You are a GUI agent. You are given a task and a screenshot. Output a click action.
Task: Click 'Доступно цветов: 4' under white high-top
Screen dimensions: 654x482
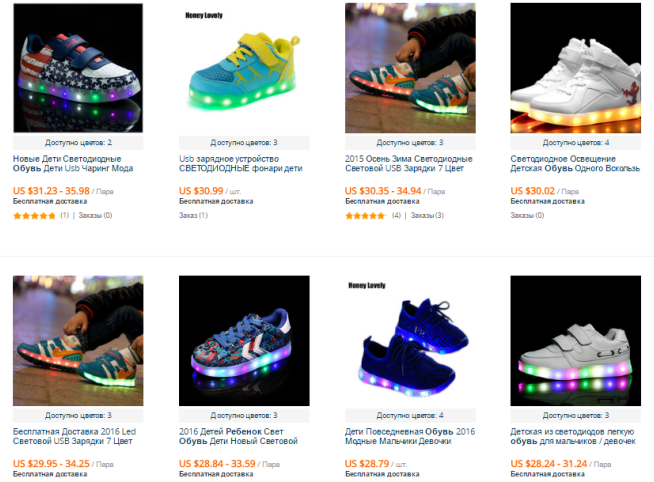[576, 143]
